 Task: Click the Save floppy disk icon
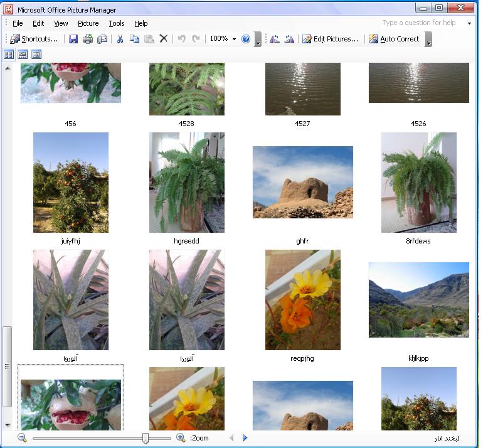click(73, 39)
